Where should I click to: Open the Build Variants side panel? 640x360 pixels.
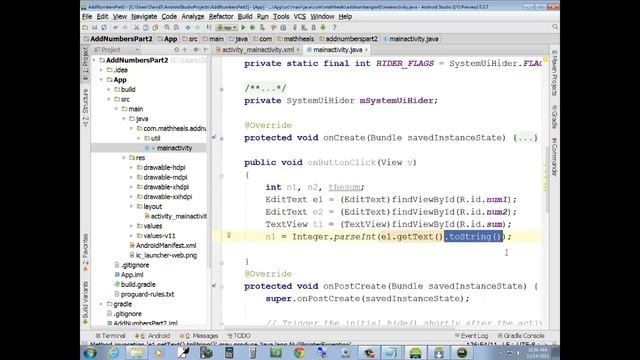[x=85, y=303]
